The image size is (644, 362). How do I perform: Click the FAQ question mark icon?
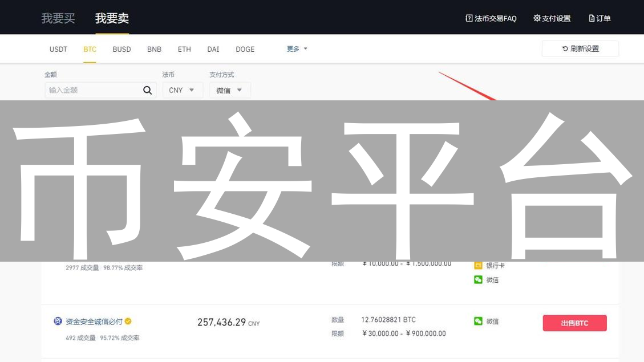(x=469, y=18)
